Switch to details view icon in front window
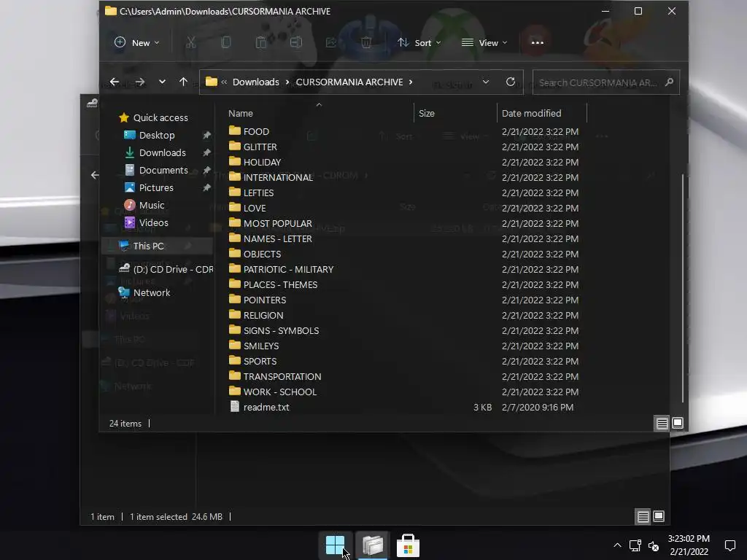The height and width of the screenshot is (560, 747). [x=662, y=423]
